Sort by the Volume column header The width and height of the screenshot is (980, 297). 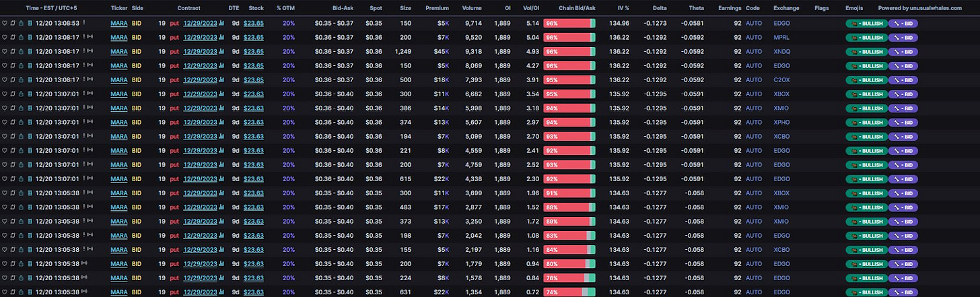472,8
